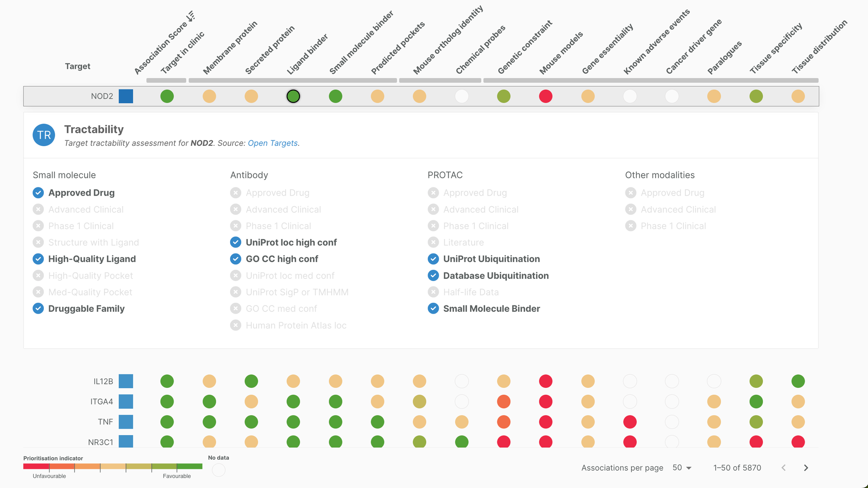Open the Open Targets source link
This screenshot has height=488, width=868.
273,143
